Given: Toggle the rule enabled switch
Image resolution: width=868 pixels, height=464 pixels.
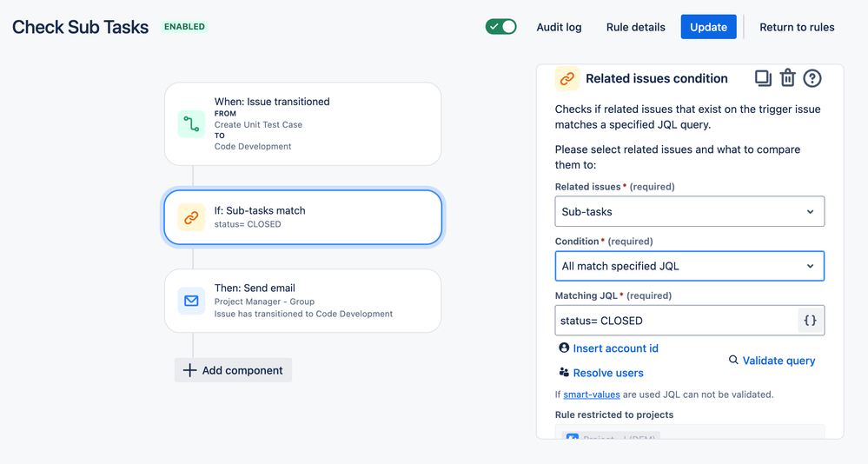Looking at the screenshot, I should click(x=501, y=27).
